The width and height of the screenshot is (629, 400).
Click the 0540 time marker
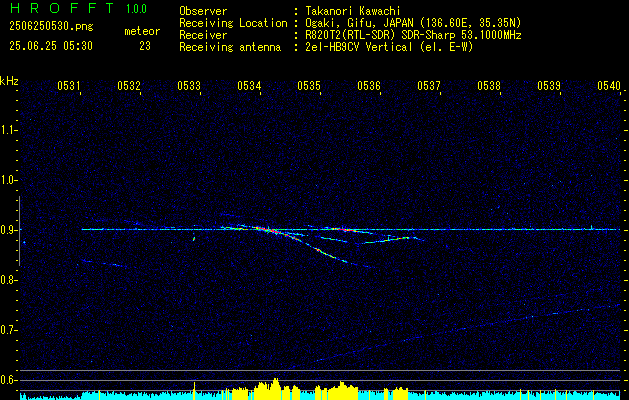pos(609,85)
